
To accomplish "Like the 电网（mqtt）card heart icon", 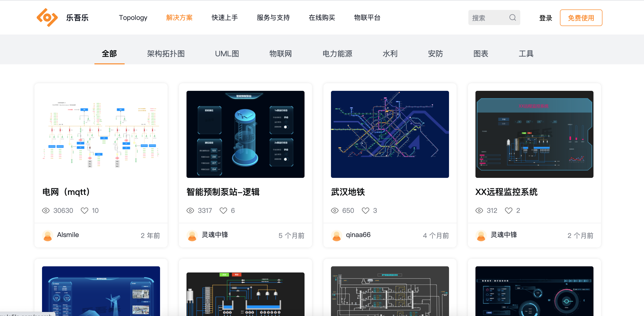I will tap(85, 211).
